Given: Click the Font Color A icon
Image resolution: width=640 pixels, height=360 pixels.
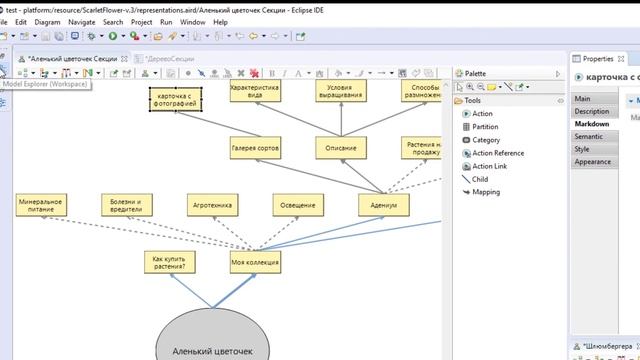Looking at the screenshot, I should [298, 73].
